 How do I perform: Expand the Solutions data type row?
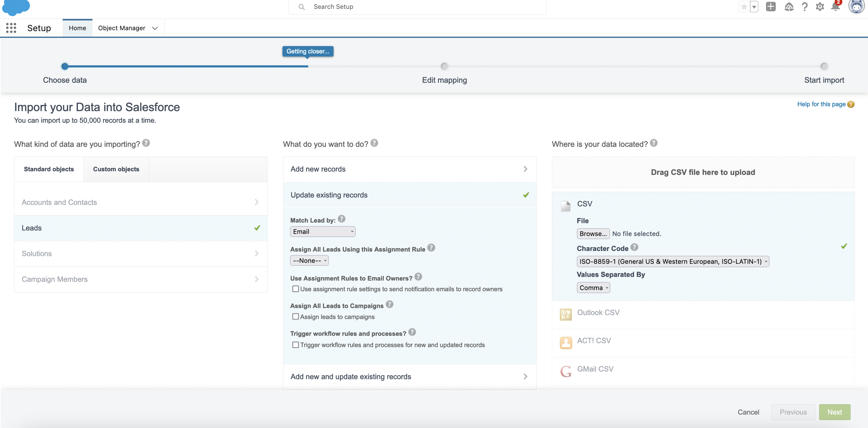(140, 254)
